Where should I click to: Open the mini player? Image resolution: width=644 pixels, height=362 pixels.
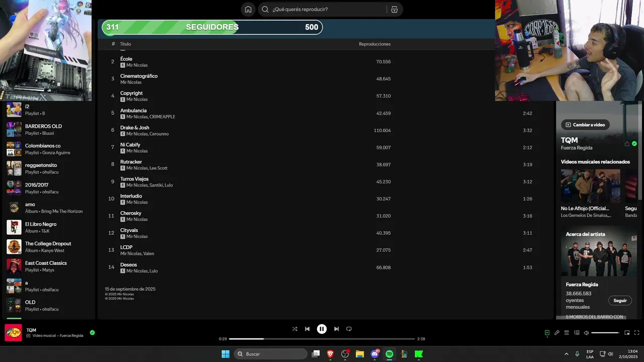click(627, 332)
